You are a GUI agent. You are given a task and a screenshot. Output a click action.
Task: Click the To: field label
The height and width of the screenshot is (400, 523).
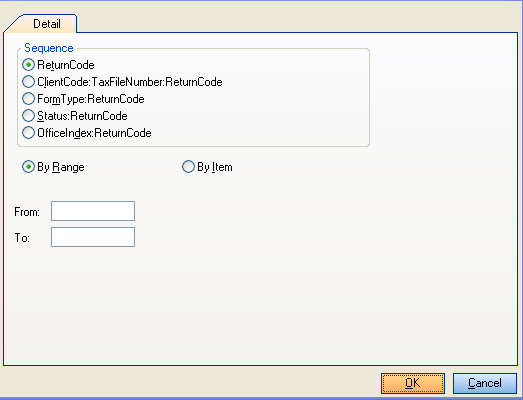pyautogui.click(x=22, y=238)
